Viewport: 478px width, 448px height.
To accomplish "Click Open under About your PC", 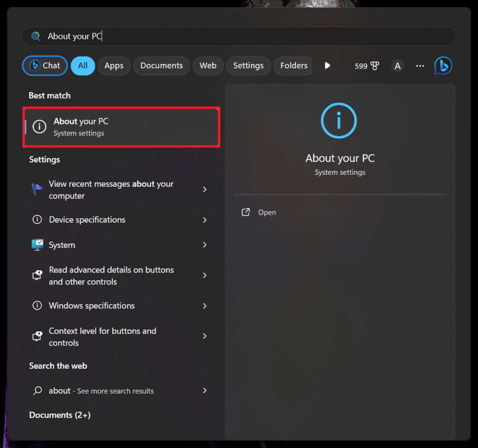I will click(267, 212).
